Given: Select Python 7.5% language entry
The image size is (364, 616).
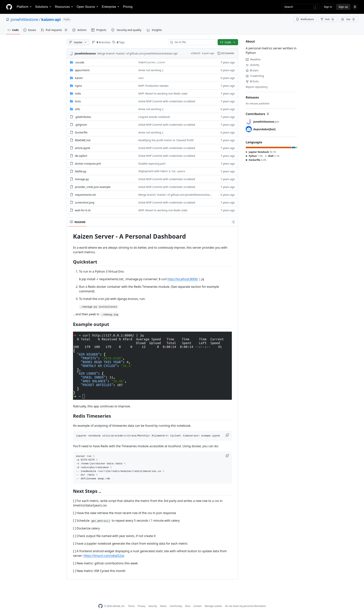Looking at the screenshot, I should click(x=254, y=156).
